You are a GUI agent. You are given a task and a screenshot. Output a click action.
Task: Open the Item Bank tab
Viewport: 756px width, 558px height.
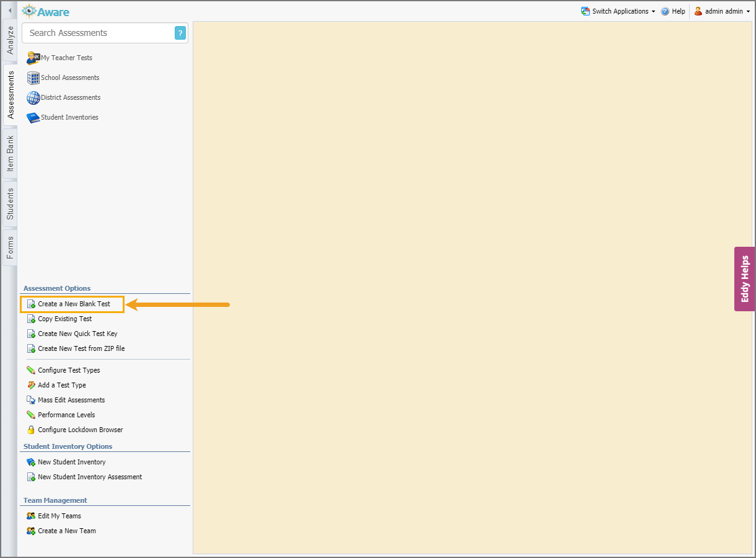click(x=10, y=154)
